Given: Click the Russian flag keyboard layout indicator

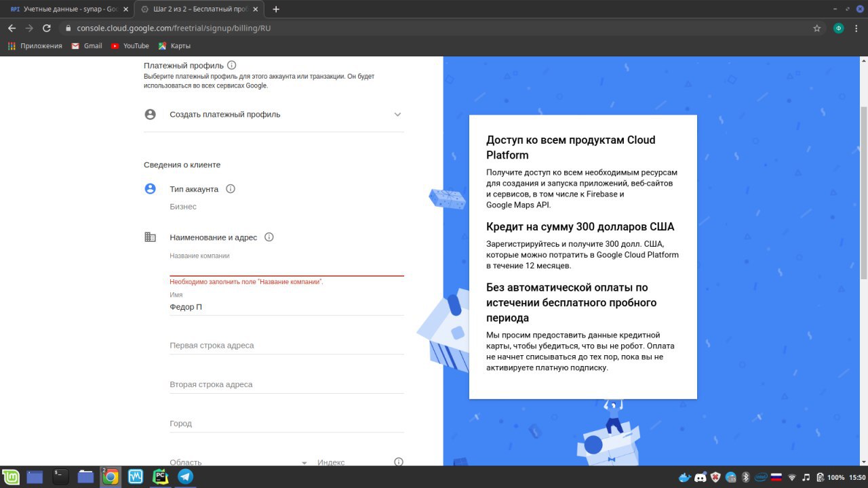Looking at the screenshot, I should [776, 477].
